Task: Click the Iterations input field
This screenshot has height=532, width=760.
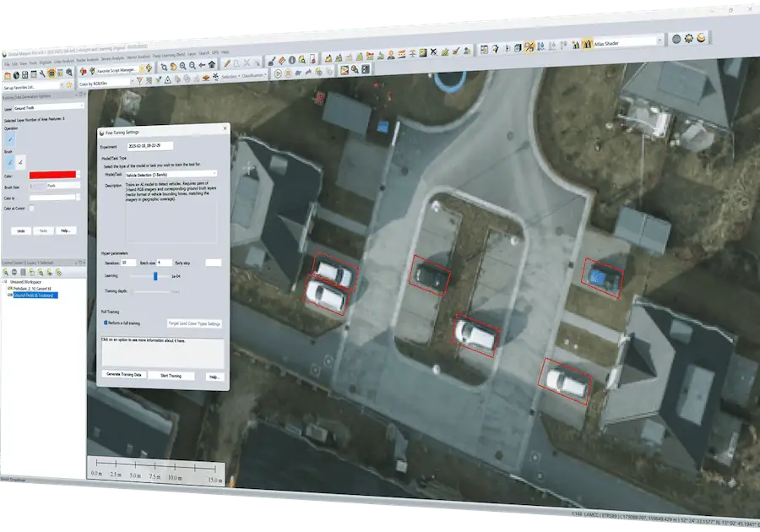Action: [x=128, y=263]
